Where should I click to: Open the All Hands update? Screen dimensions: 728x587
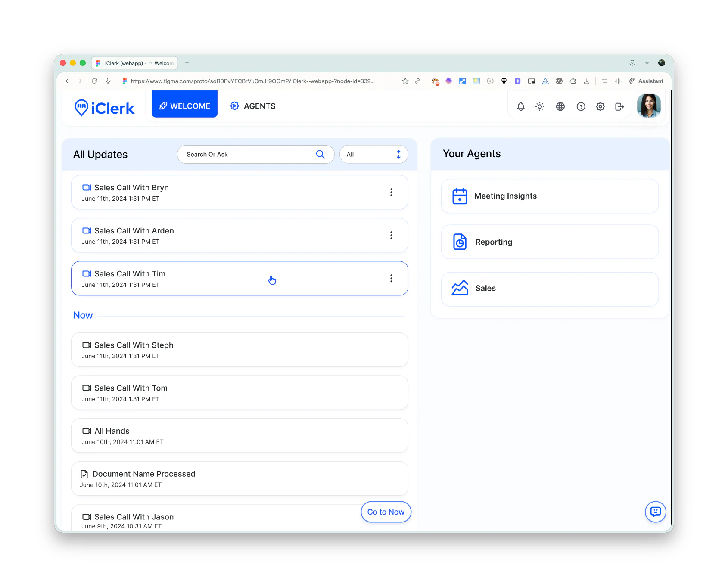pyautogui.click(x=240, y=435)
